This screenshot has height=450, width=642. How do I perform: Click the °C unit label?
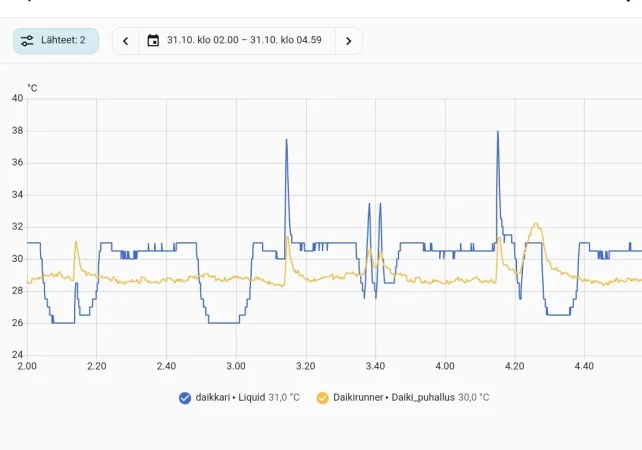(x=32, y=88)
